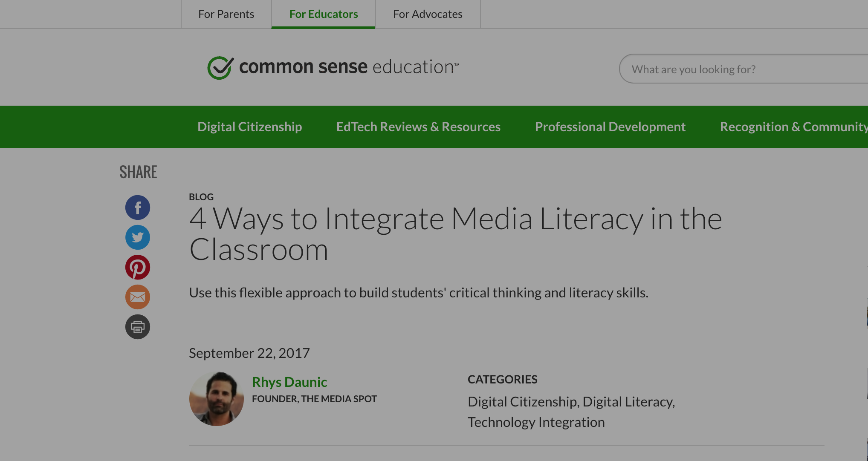
Task: Open the Technology Integration category
Action: 536,422
